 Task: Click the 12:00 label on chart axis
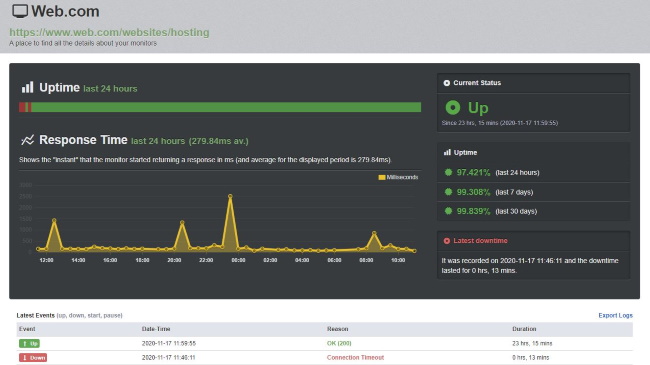[x=46, y=260]
